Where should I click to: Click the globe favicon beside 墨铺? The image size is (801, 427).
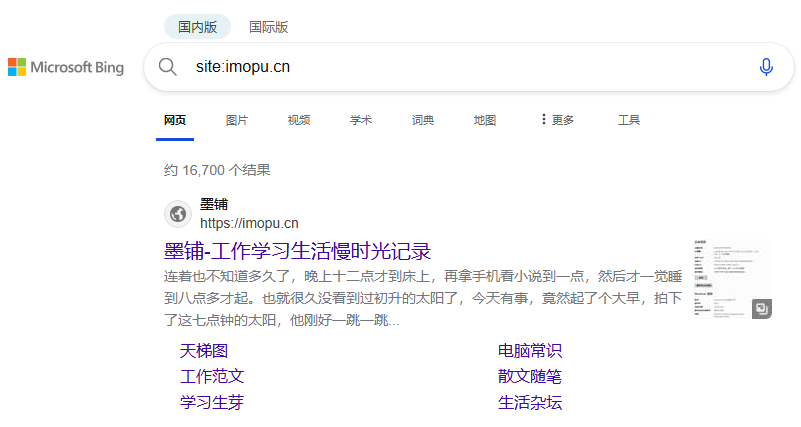point(178,214)
